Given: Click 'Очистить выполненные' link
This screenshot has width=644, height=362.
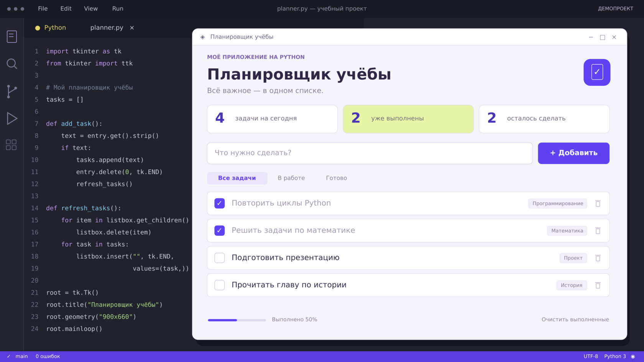Looking at the screenshot, I should pyautogui.click(x=575, y=319).
